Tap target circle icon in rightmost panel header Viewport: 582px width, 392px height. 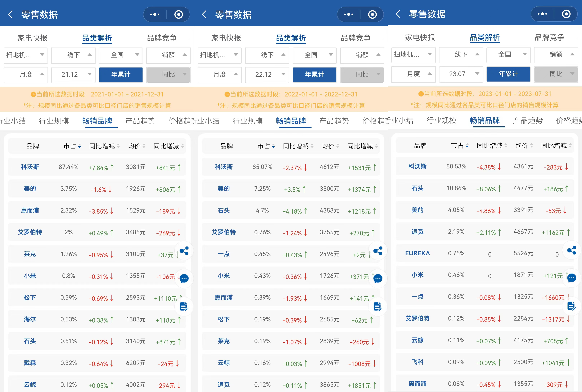[566, 14]
